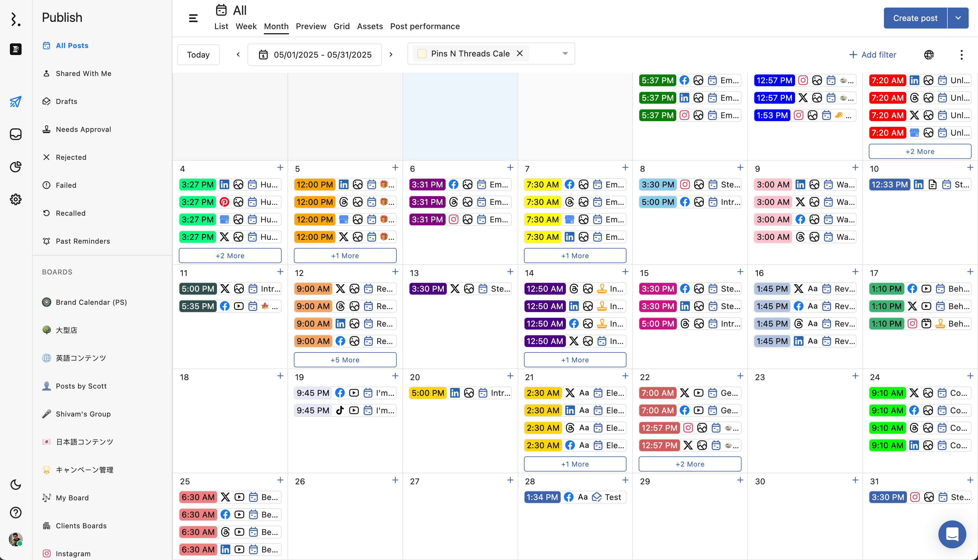Open the Create post dropdown arrow

[x=958, y=18]
